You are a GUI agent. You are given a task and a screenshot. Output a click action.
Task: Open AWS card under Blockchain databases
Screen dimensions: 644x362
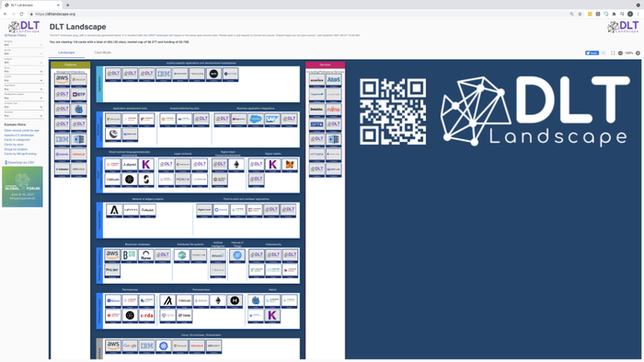[x=112, y=255]
